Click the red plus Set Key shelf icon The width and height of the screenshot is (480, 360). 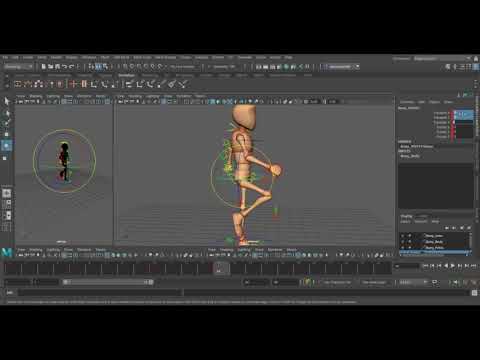click(74, 84)
